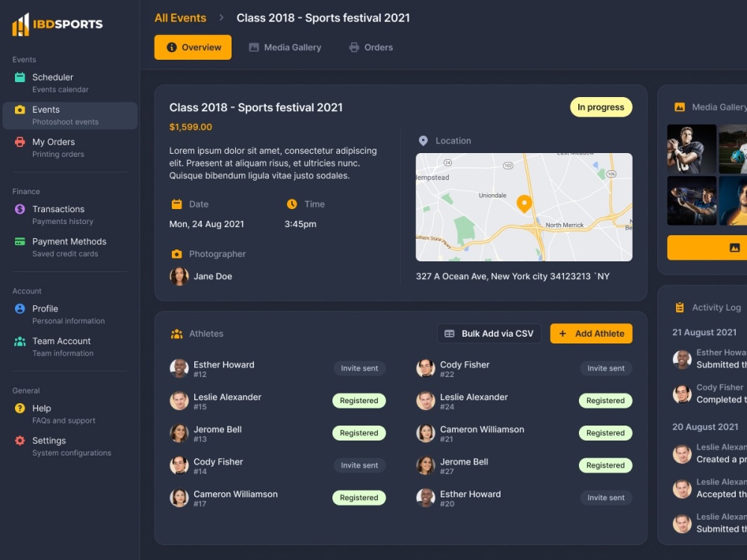Viewport: 747px width, 560px height.
Task: Open Settings system configurations in sidebar
Action: coord(70,447)
